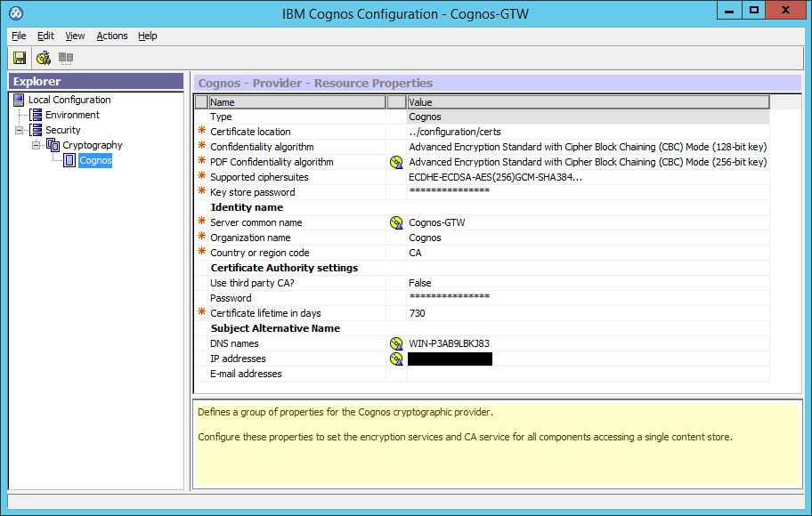Click the Type property name cell
Image resolution: width=812 pixels, height=516 pixels.
point(297,117)
